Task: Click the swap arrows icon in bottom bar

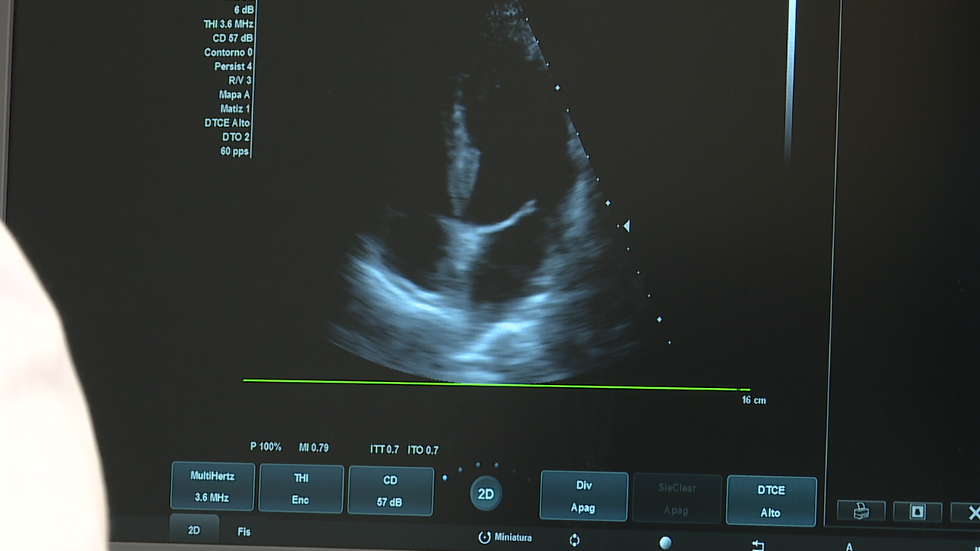Action: [757, 545]
